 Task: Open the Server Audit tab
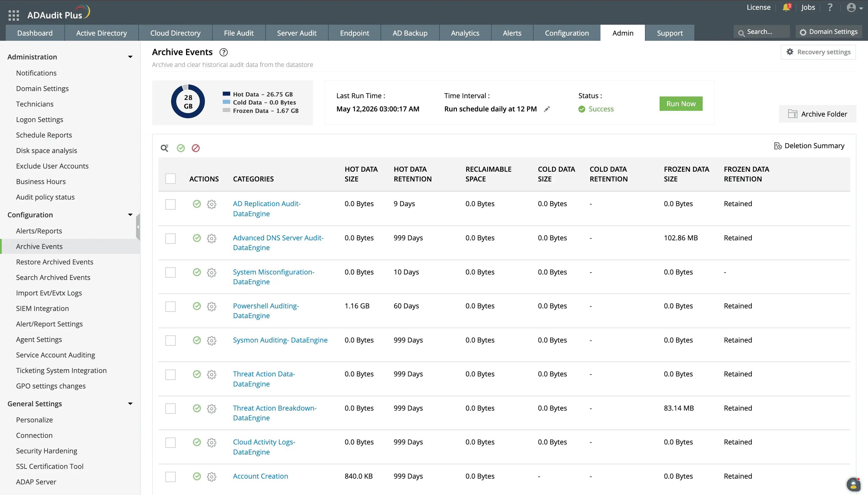click(x=297, y=33)
